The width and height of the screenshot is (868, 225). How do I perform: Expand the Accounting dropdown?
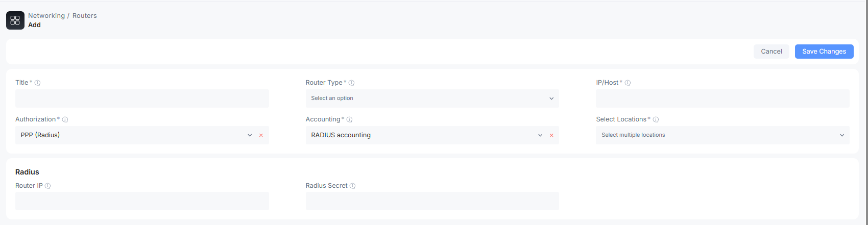(x=540, y=135)
